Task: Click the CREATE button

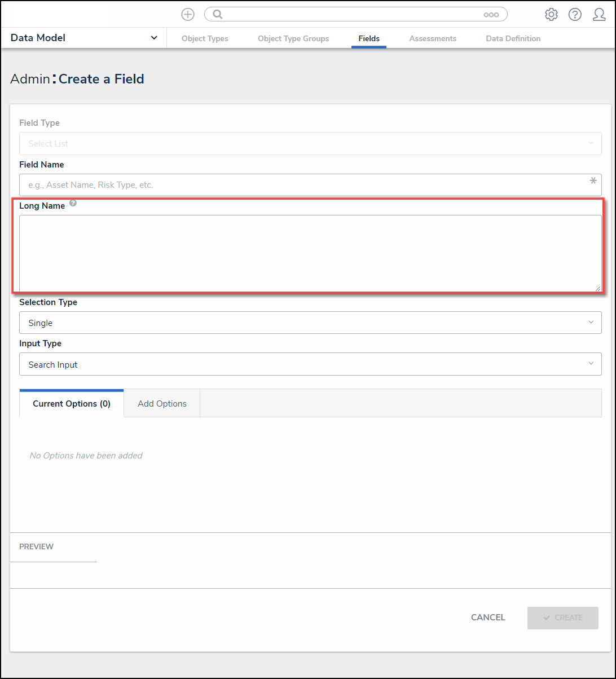Action: tap(563, 618)
